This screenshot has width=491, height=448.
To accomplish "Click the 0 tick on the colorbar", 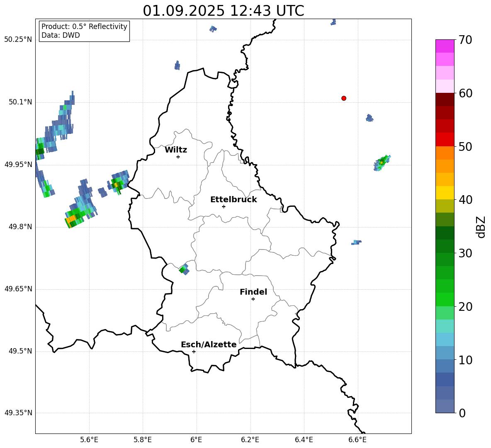I will pos(462,413).
